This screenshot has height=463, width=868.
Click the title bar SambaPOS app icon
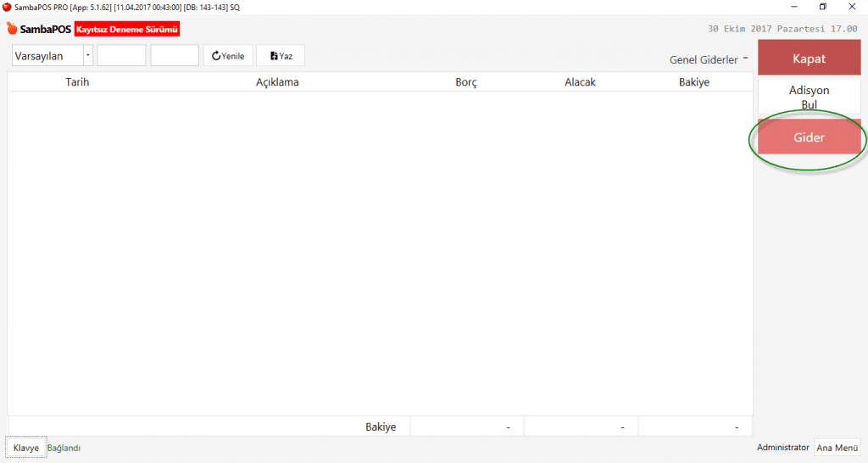[x=7, y=7]
